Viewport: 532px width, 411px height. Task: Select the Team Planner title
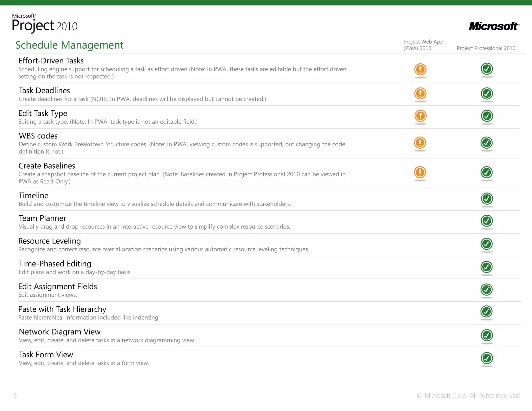42,218
